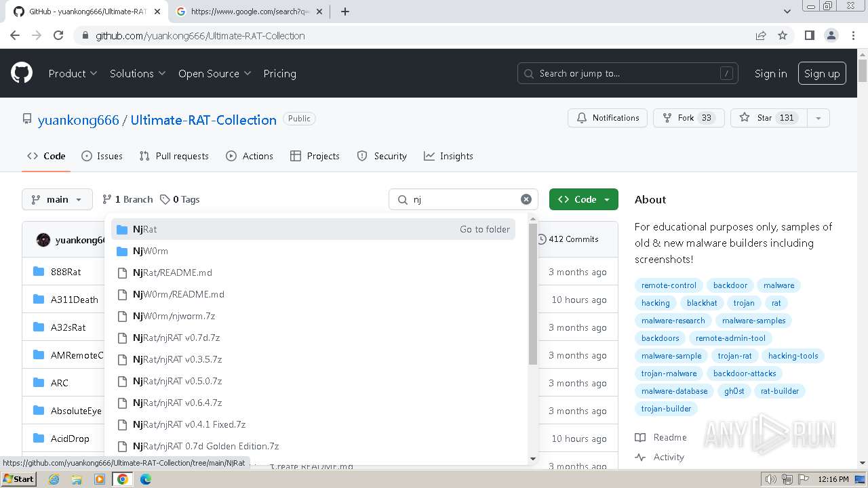Open the Security tab
The width and height of the screenshot is (868, 488).
click(x=382, y=156)
